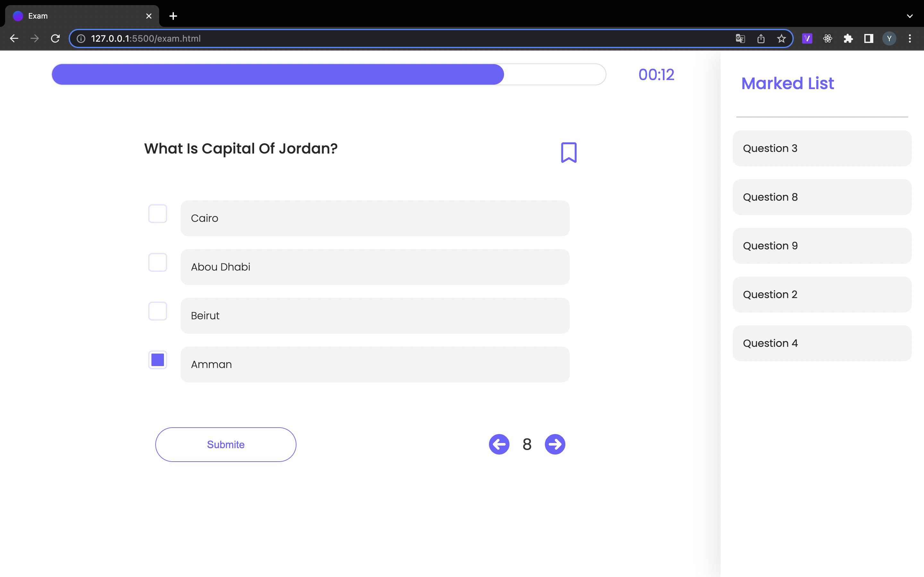Reload the exam page
The width and height of the screenshot is (924, 577).
55,38
